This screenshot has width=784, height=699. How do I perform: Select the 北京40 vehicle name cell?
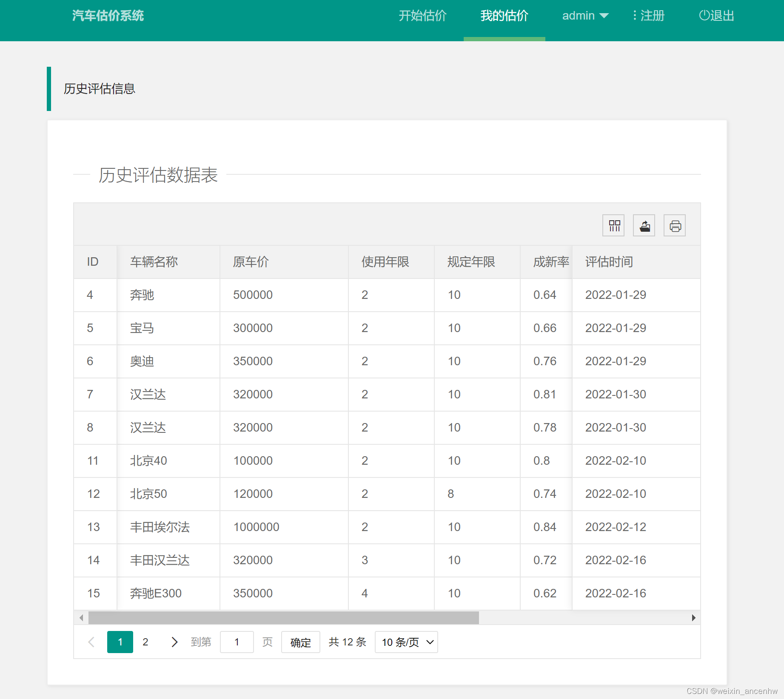[x=168, y=461]
